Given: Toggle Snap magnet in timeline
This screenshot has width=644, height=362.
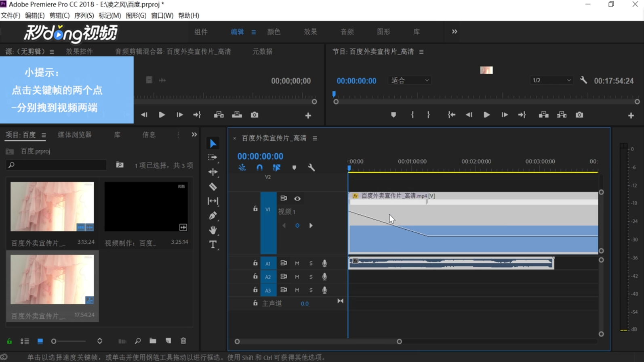Looking at the screenshot, I should point(259,167).
